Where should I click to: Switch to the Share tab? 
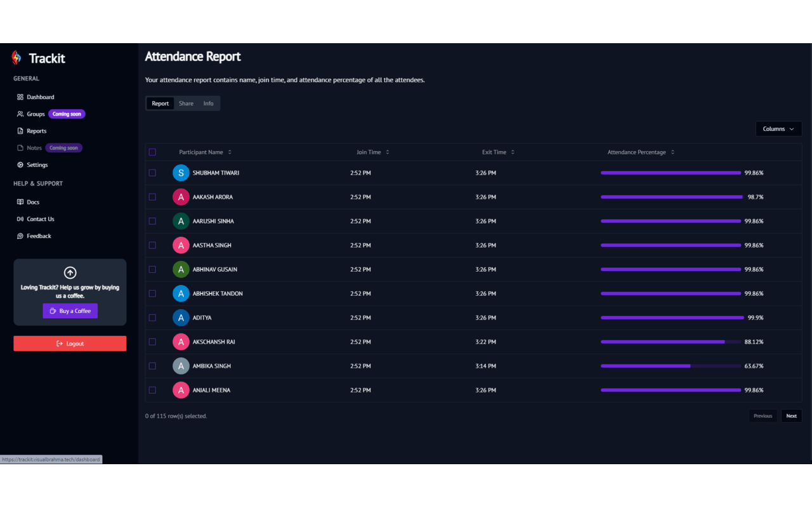[186, 104]
